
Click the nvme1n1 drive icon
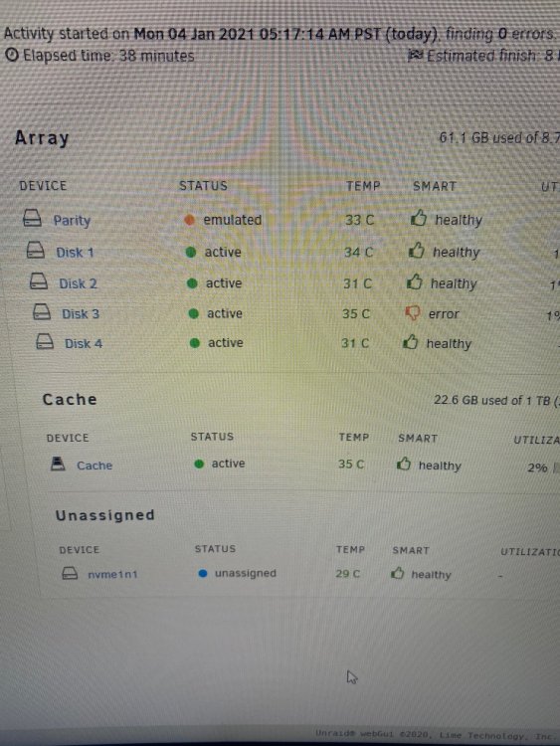[x=70, y=573]
